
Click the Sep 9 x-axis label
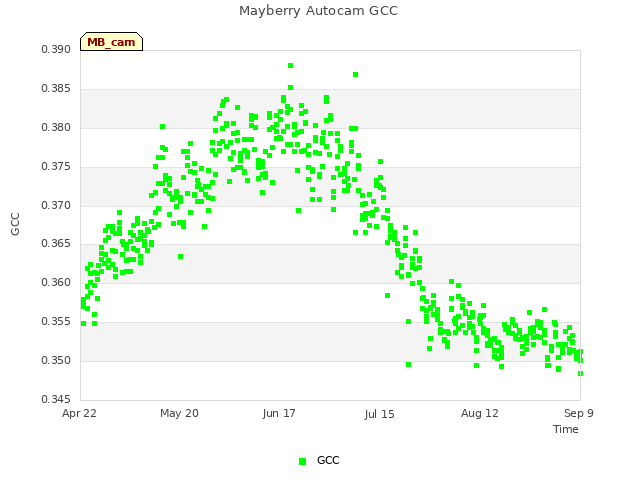(x=579, y=413)
